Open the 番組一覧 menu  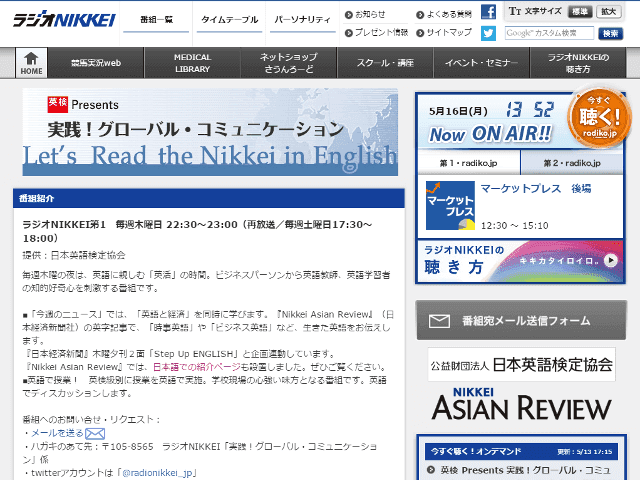[x=156, y=20]
